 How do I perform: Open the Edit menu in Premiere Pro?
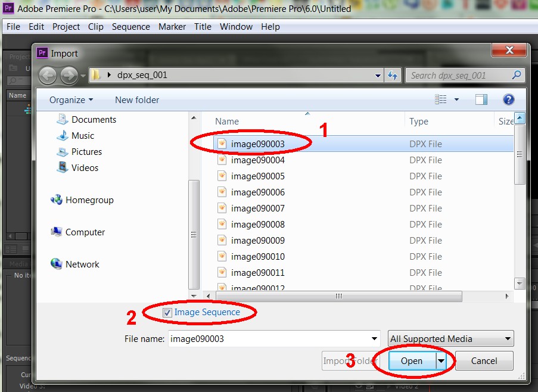tap(36, 27)
